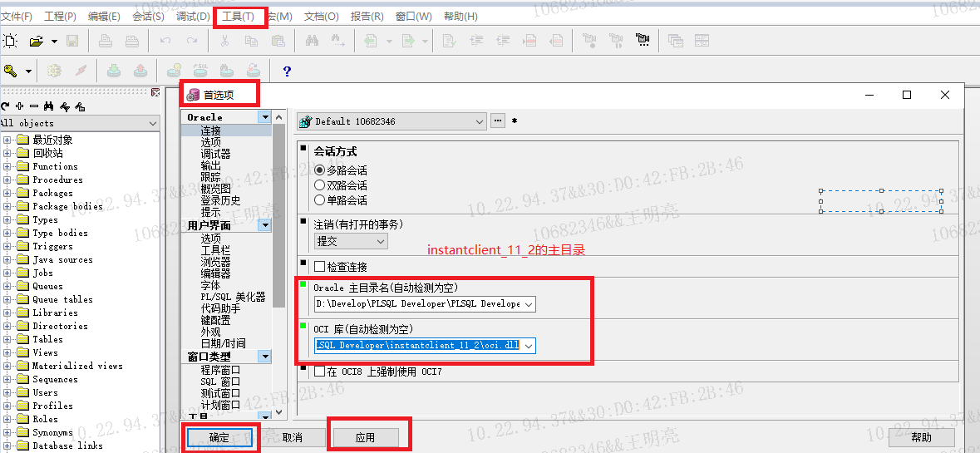Collapse the 用户界面 section arrow
This screenshot has height=453, width=980.
[x=265, y=225]
